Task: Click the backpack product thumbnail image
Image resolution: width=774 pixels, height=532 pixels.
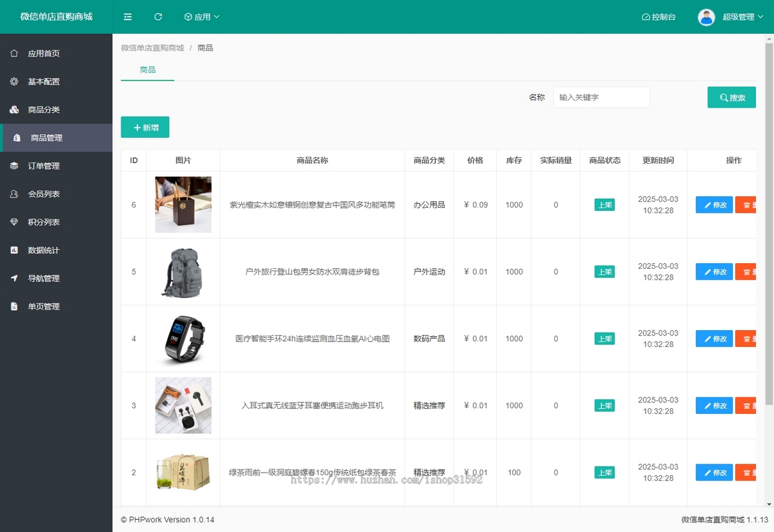Action: [x=183, y=271]
